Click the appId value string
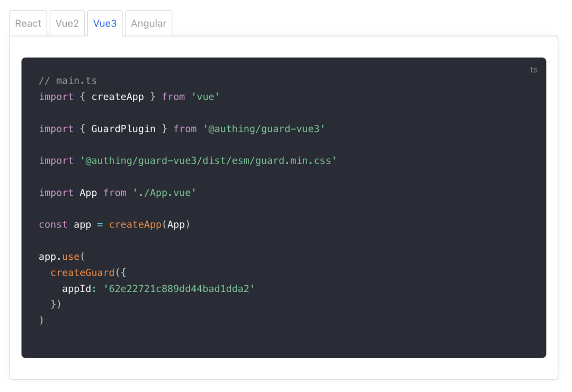The height and width of the screenshot is (392, 572). pos(179,288)
